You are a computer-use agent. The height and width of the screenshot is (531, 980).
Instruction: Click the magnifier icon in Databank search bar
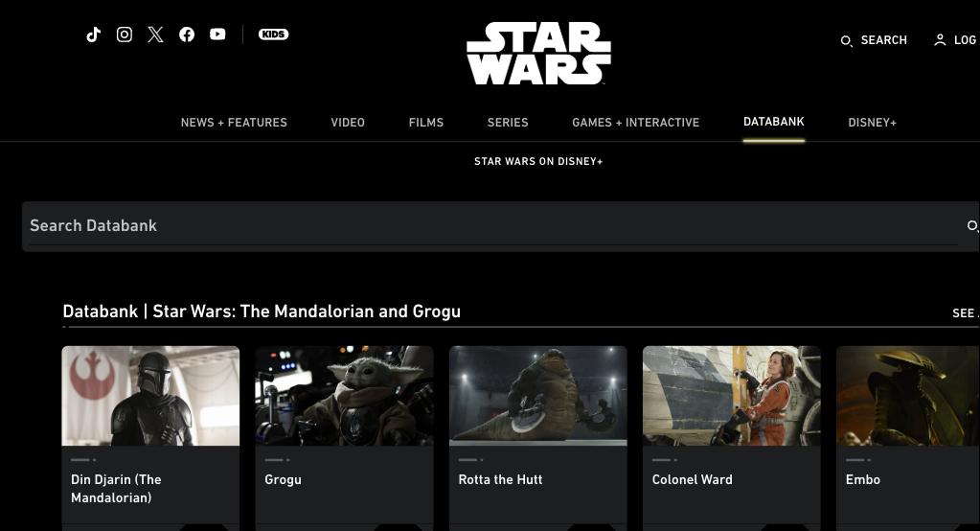(972, 226)
